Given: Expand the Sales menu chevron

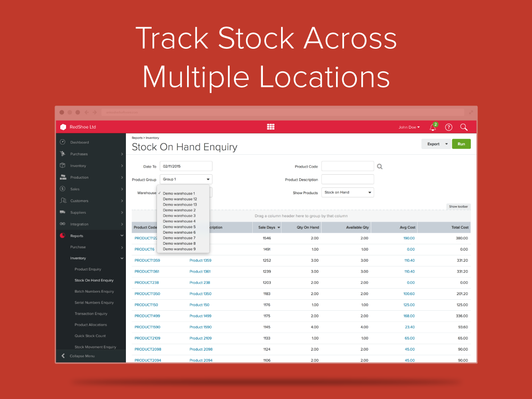Looking at the screenshot, I should pyautogui.click(x=122, y=189).
